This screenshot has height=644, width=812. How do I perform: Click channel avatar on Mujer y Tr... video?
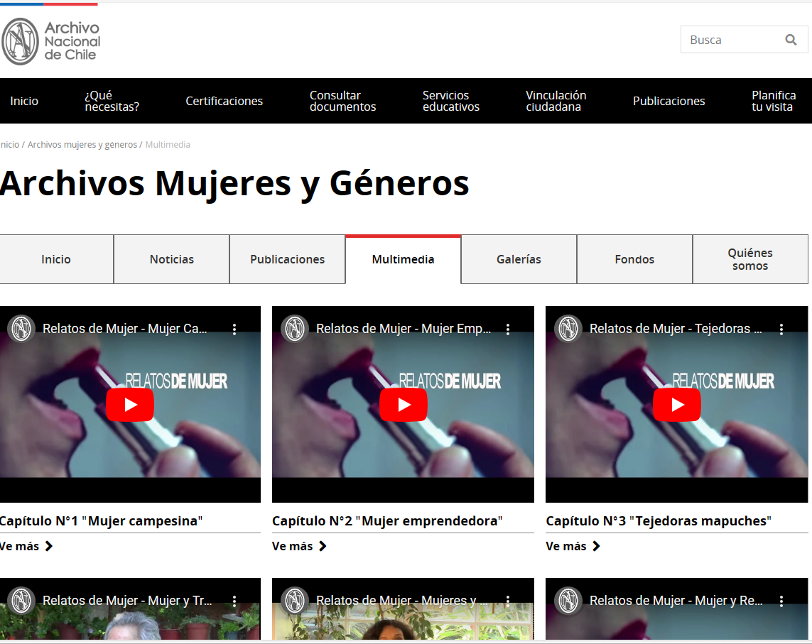pos(21,601)
